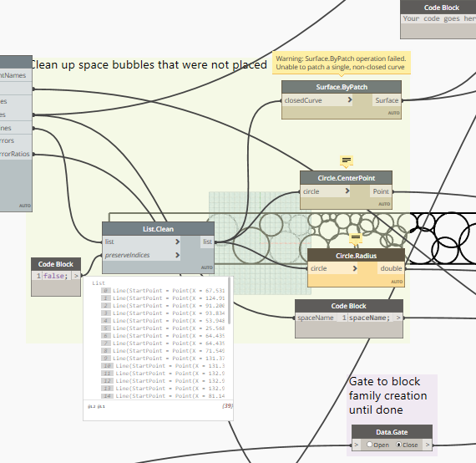The image size is (476, 463).
Task: Click the (39) item count in preview
Action: (227, 406)
